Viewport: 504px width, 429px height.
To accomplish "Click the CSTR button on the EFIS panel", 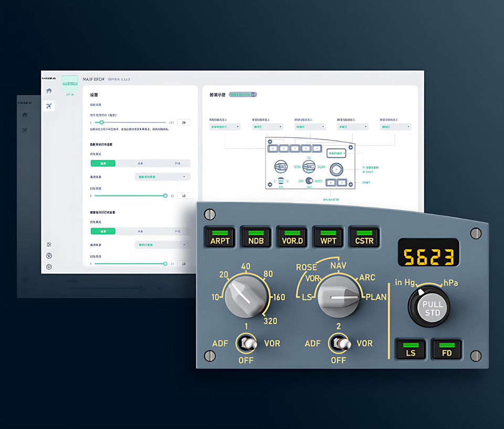I will point(364,237).
